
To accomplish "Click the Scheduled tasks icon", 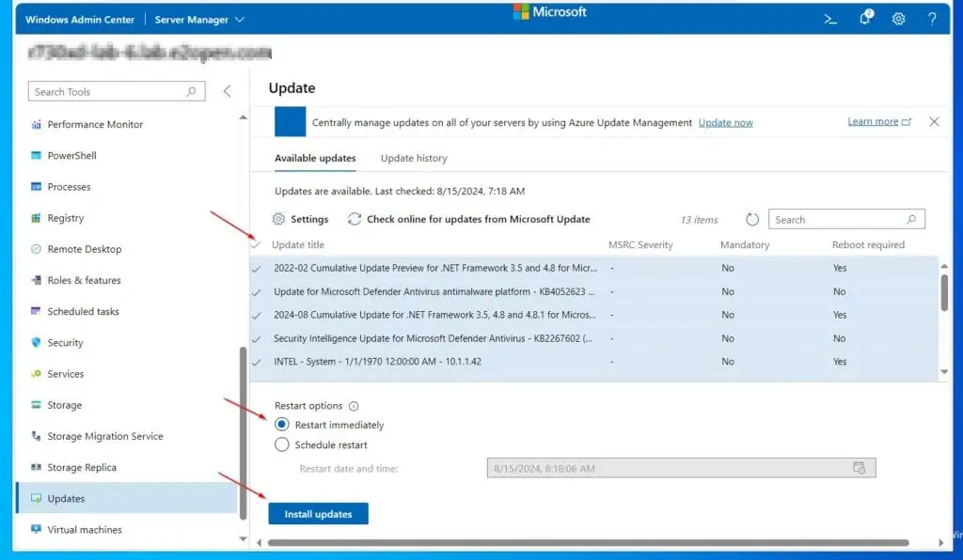I will tap(37, 312).
